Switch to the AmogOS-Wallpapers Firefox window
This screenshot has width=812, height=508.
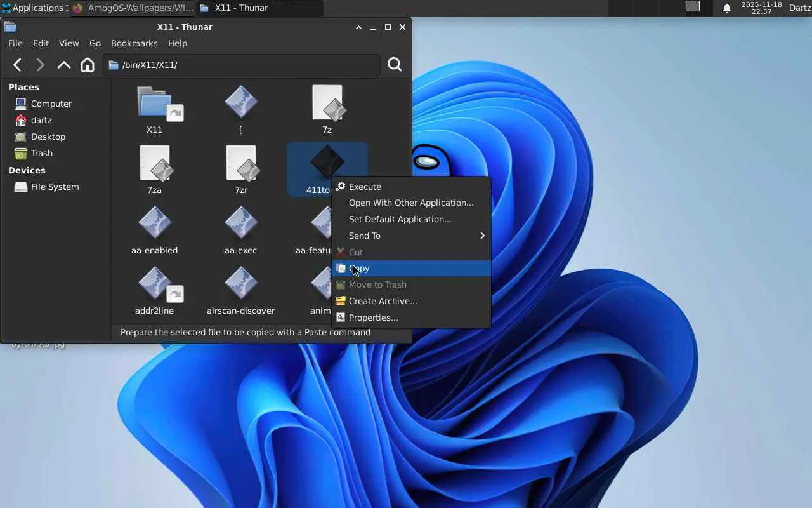[133, 8]
